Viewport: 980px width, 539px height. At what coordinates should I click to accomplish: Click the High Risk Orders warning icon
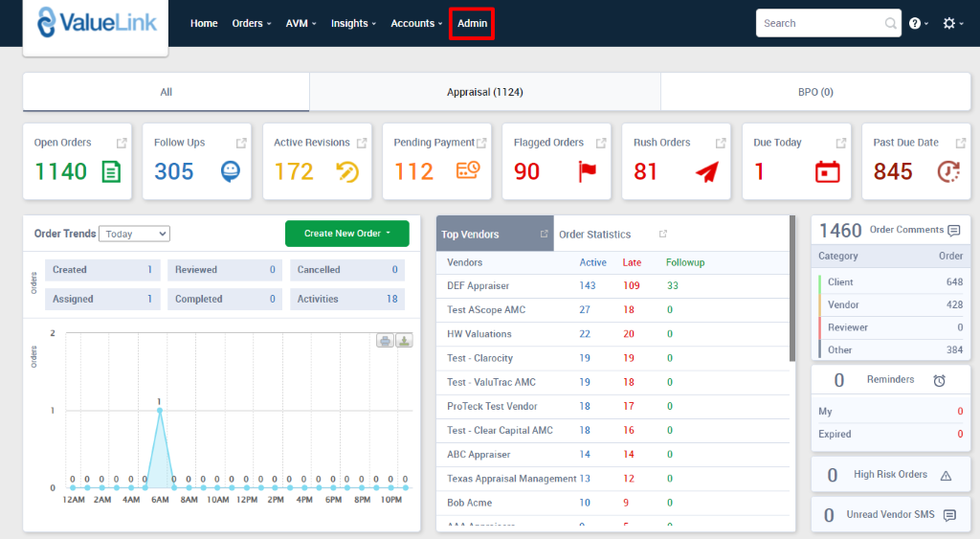[947, 475]
